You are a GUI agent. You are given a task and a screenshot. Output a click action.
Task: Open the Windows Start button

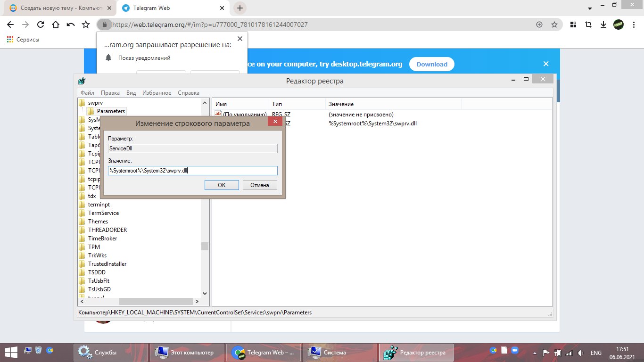pos(11,352)
